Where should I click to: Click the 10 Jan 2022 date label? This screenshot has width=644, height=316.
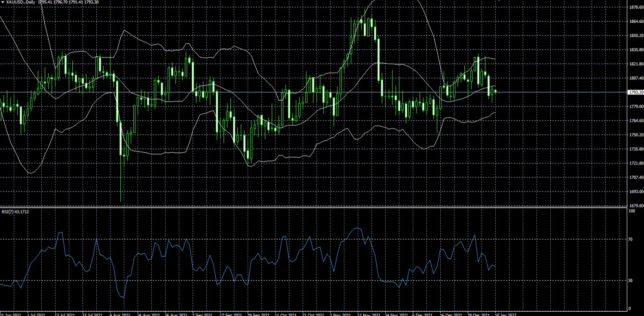pos(505,314)
